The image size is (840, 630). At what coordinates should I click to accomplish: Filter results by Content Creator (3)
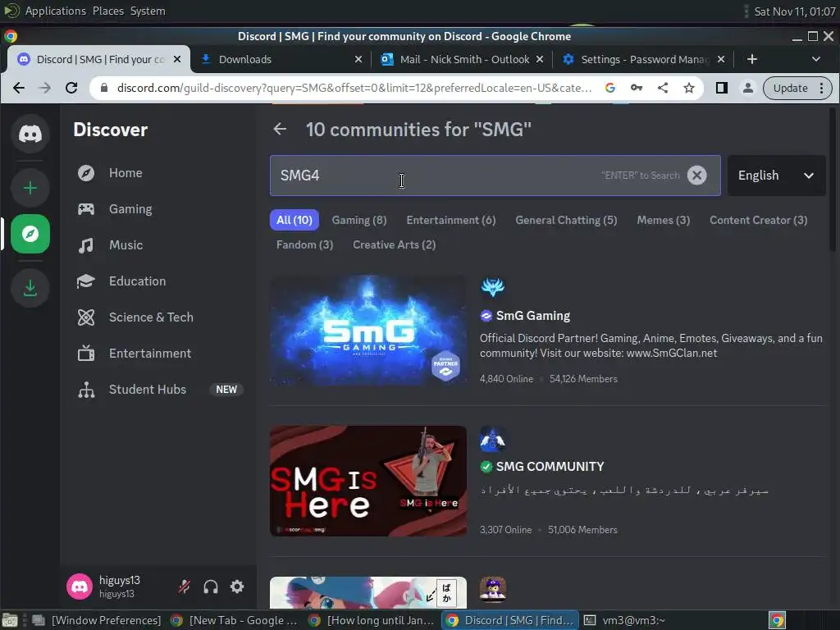(x=758, y=220)
